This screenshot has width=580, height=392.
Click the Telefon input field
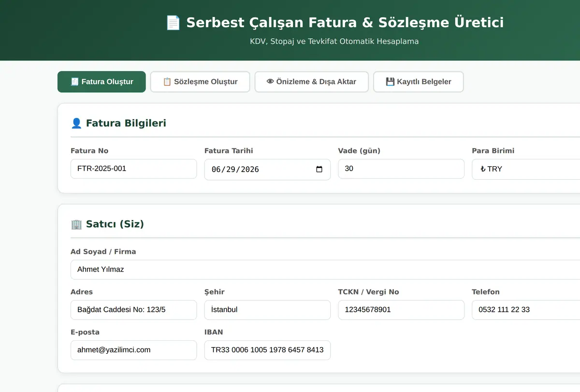tap(526, 310)
